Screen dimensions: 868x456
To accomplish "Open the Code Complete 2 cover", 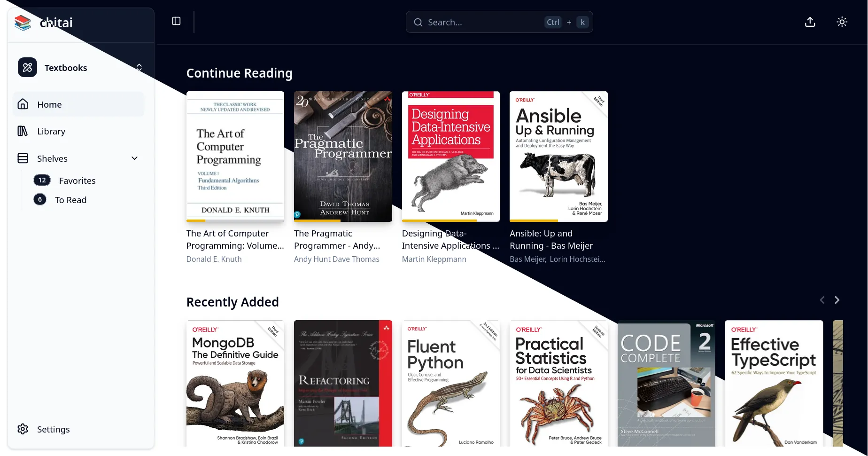I will click(666, 383).
